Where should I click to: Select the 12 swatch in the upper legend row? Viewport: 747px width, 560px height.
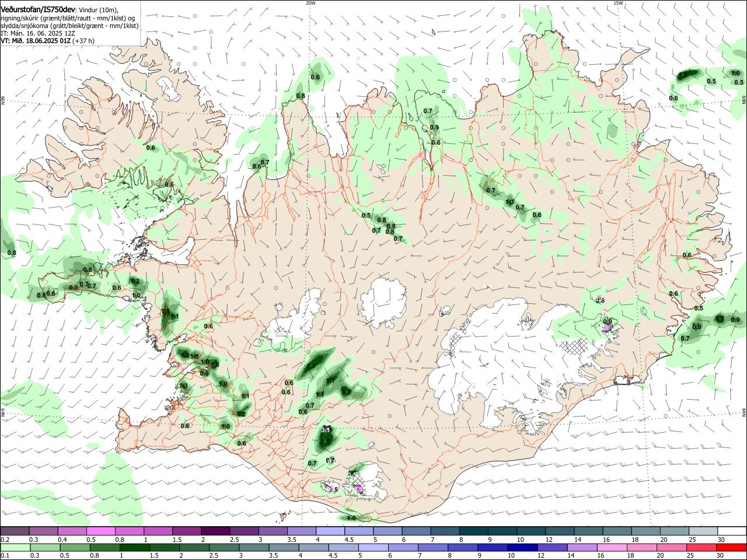(558, 531)
